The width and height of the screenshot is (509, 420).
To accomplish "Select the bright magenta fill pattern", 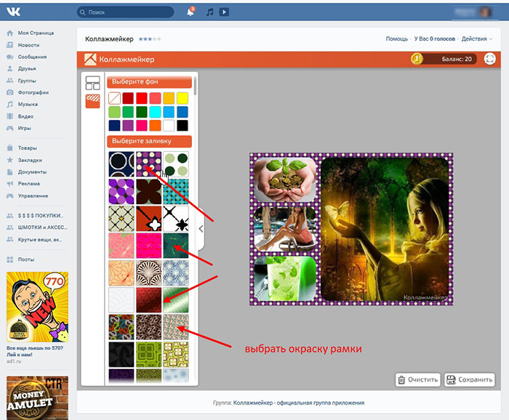I will click(148, 246).
